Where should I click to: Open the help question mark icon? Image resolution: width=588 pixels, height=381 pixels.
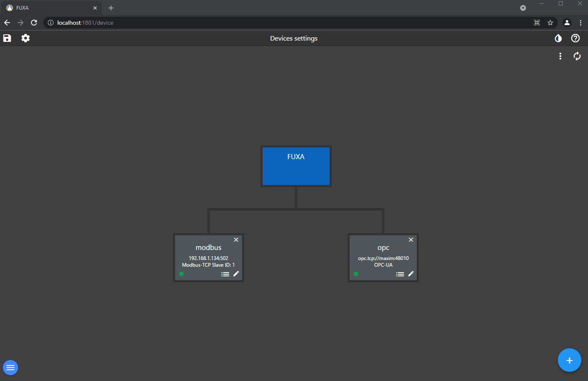point(575,38)
